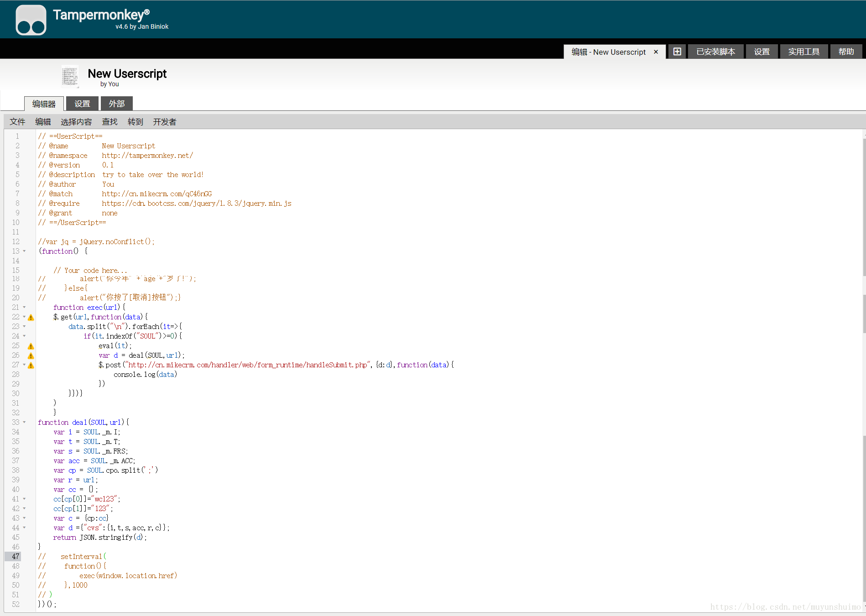Click "console.log(data)" on line 28
This screenshot has width=866, height=616.
pos(146,374)
